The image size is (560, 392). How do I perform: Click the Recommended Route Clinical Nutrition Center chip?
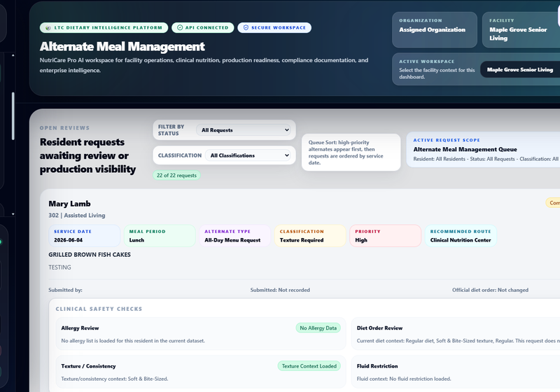(461, 236)
